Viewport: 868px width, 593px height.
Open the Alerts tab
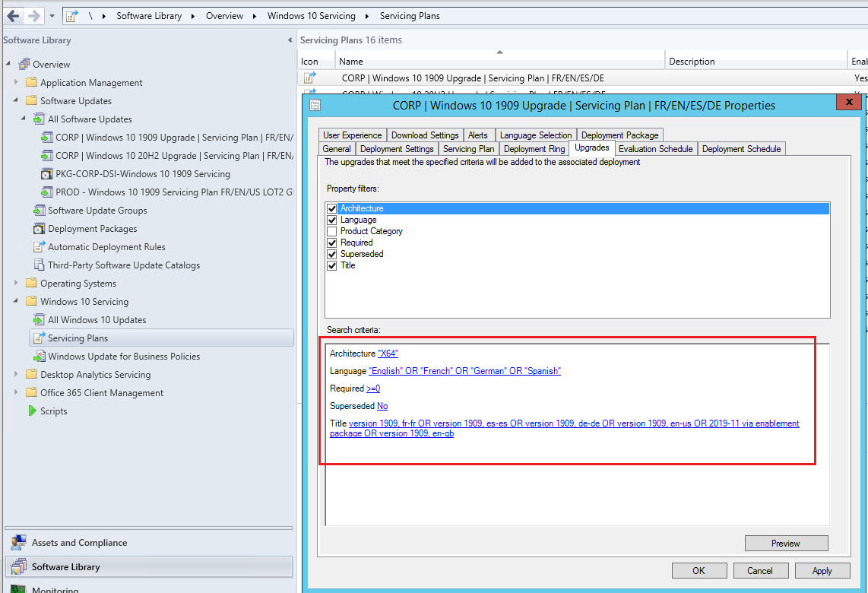(478, 135)
